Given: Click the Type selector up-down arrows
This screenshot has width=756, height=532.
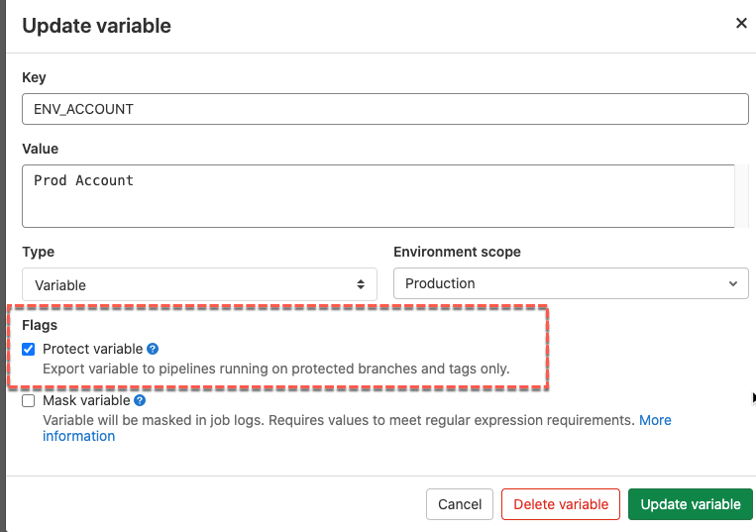Looking at the screenshot, I should (x=361, y=284).
